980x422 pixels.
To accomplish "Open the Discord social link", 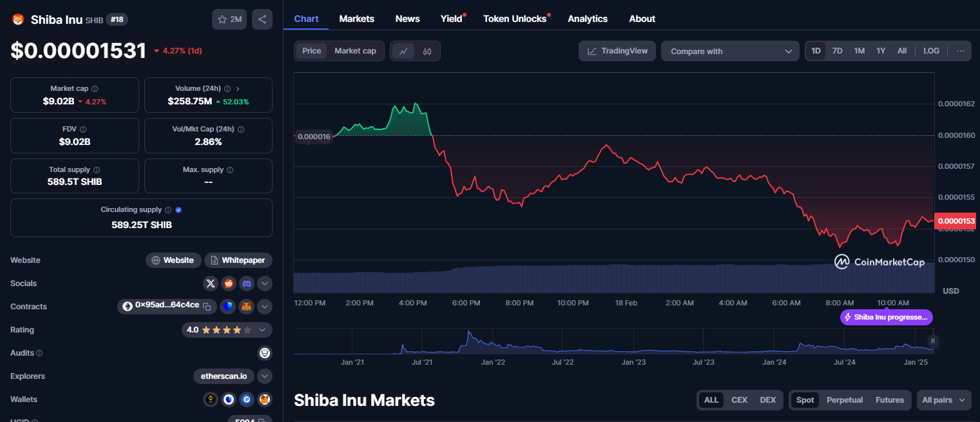I will (x=247, y=283).
